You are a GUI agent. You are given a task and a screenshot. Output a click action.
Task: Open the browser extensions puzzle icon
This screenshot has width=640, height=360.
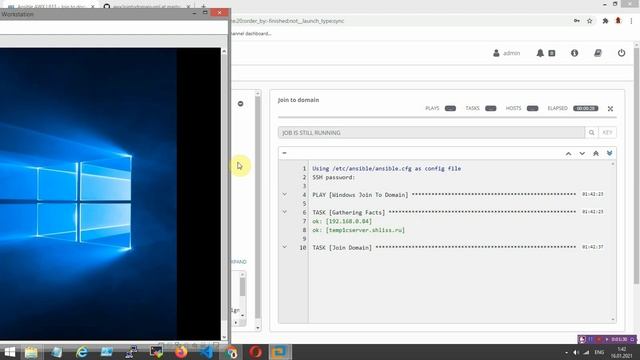[605, 21]
